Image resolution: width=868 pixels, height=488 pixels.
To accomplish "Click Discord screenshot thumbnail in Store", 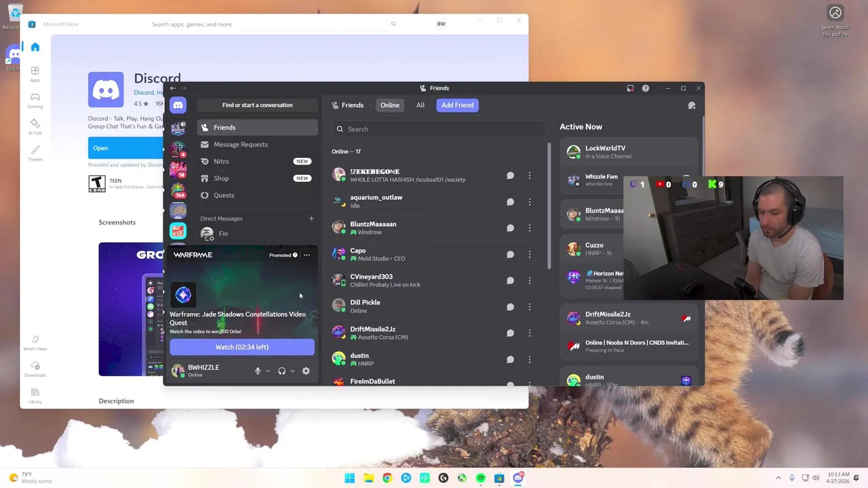I will tap(131, 309).
